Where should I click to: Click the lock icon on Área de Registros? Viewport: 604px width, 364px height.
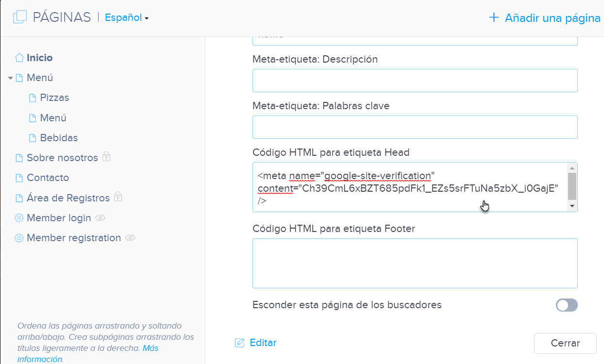pyautogui.click(x=118, y=198)
